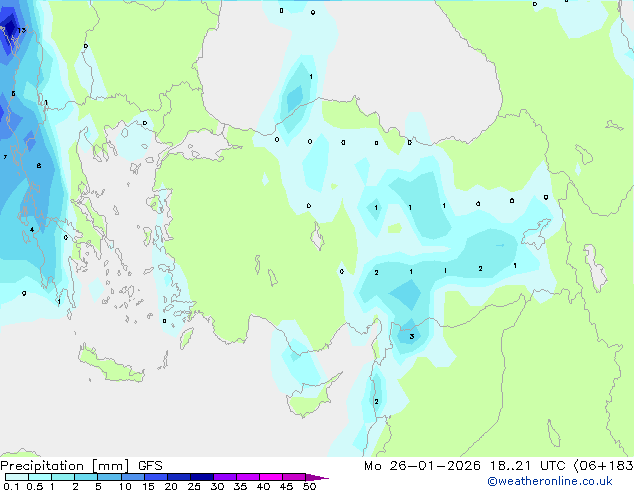Click the '25' legend label
The height and width of the screenshot is (490, 634).
coord(194,486)
